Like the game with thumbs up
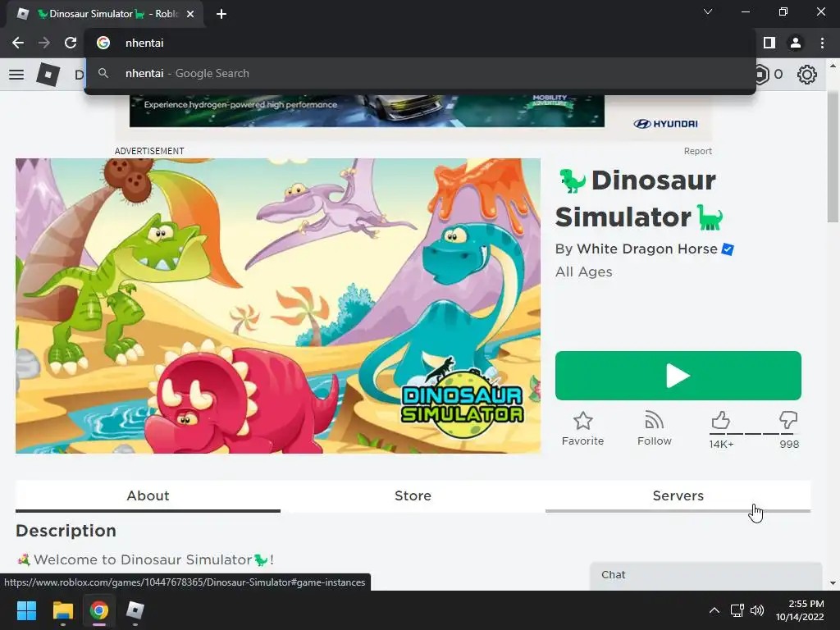This screenshot has height=630, width=840. 720,421
